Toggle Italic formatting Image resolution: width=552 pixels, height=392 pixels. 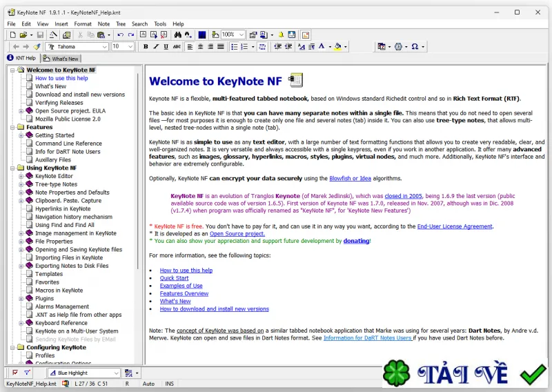click(156, 46)
